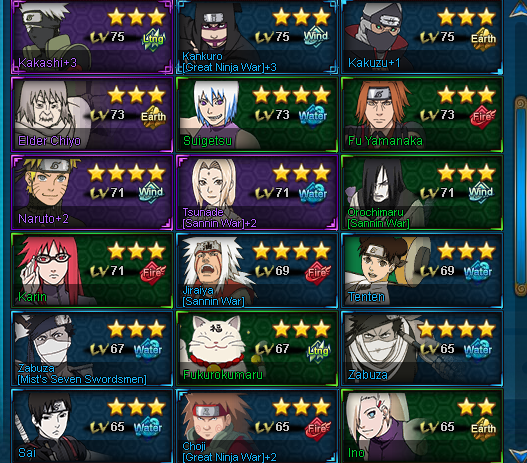Click the scroll-down arrow of ninja list
This screenshot has width=527, height=463.
coord(518,454)
